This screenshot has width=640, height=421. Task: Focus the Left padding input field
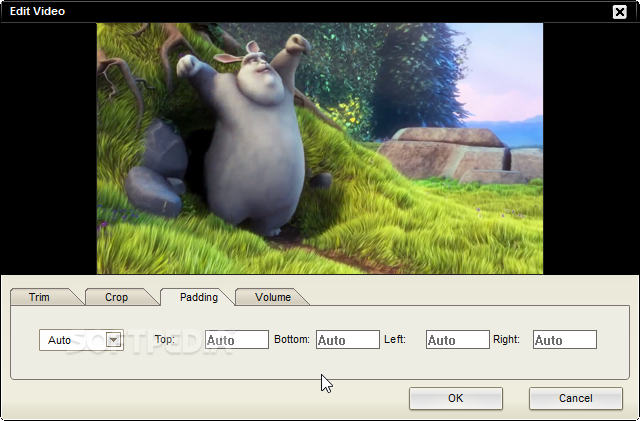[458, 340]
